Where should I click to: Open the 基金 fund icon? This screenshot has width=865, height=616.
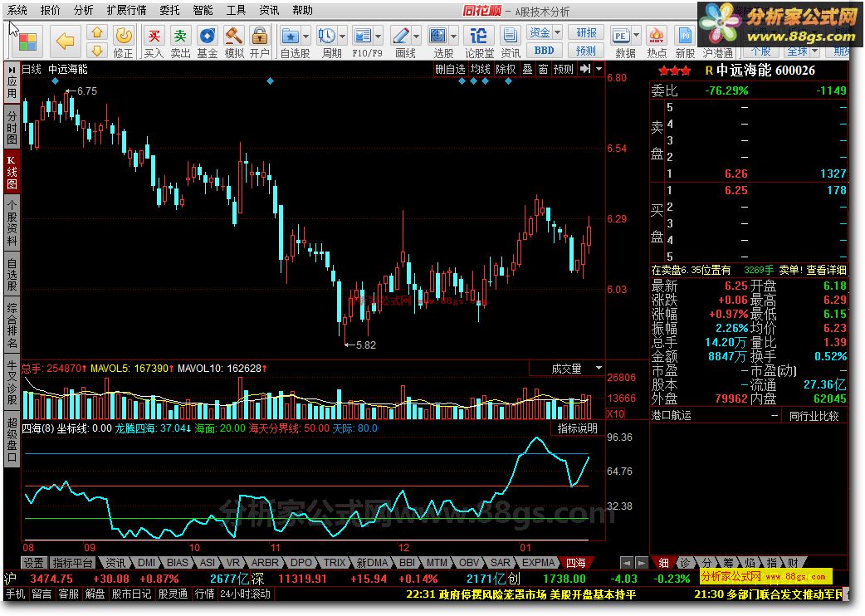pos(208,37)
